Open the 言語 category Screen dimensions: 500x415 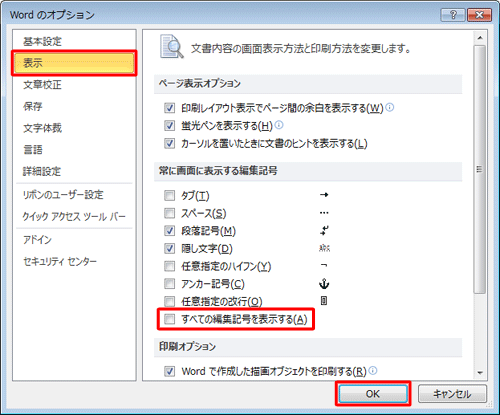pos(74,150)
